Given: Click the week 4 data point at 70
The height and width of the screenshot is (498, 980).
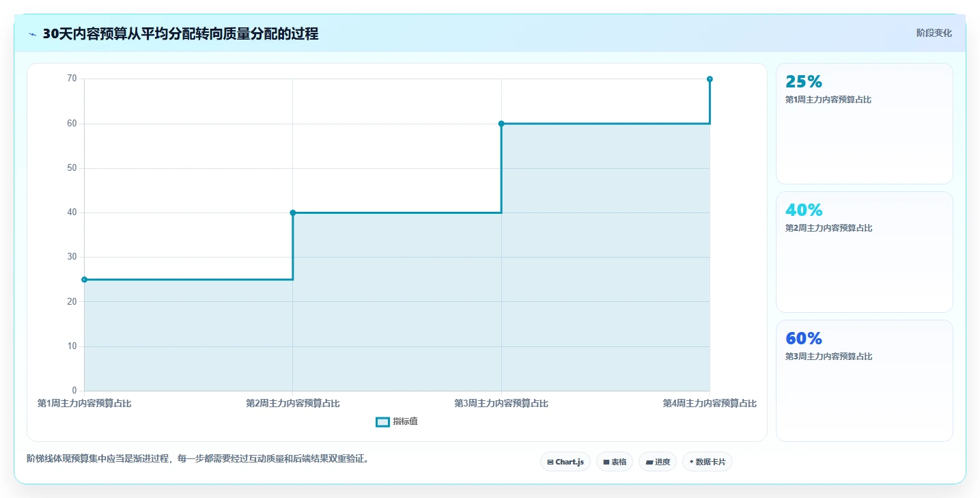Looking at the screenshot, I should pyautogui.click(x=710, y=79).
